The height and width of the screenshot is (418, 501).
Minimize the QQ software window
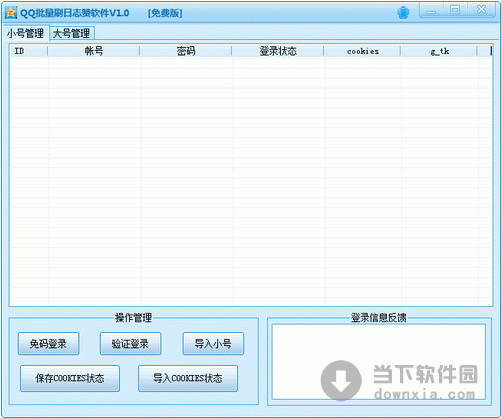click(431, 10)
